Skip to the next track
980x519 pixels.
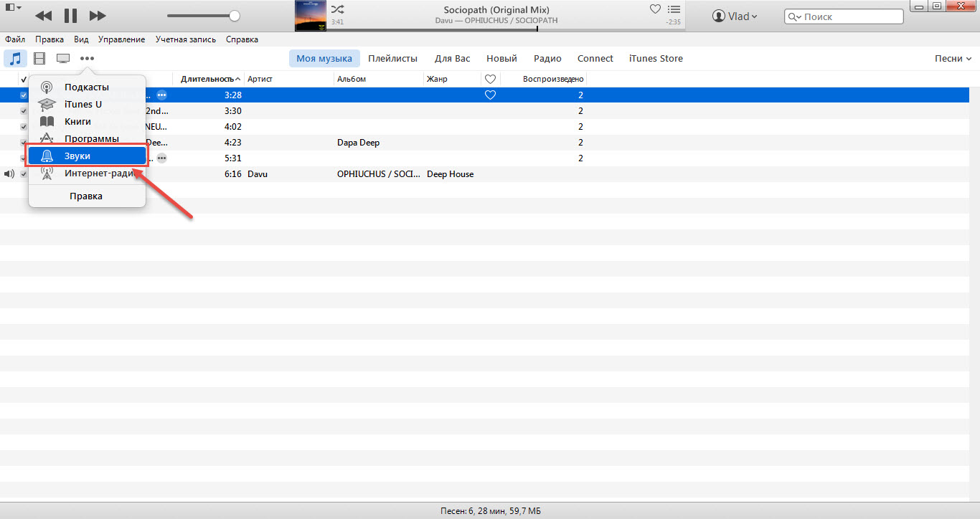point(98,15)
